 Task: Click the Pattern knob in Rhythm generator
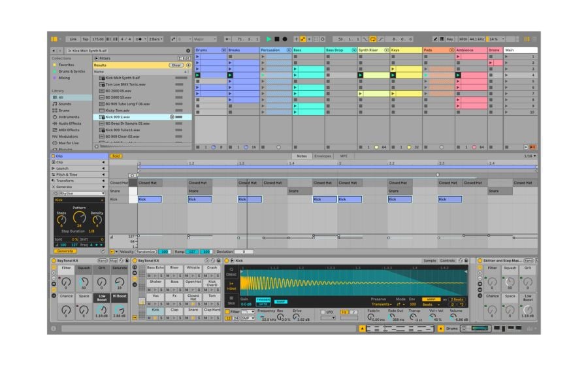(79, 217)
